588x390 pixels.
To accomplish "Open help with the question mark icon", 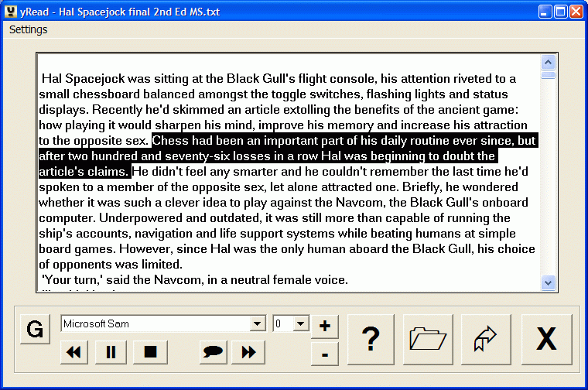I will 371,339.
